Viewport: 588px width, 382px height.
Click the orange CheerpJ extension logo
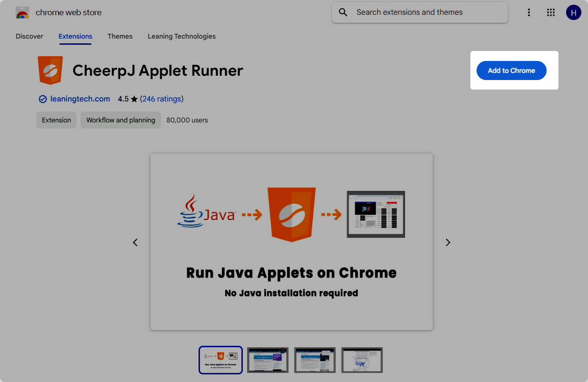click(x=50, y=70)
